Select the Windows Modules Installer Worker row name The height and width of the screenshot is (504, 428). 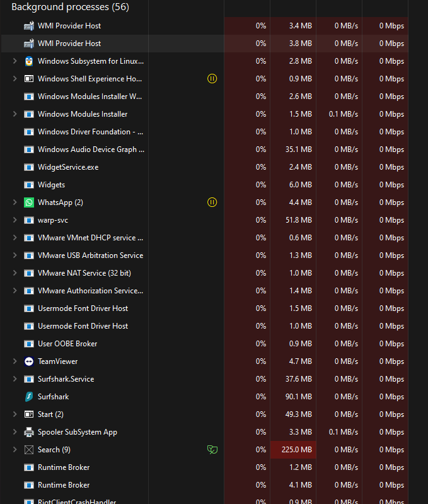click(x=90, y=97)
